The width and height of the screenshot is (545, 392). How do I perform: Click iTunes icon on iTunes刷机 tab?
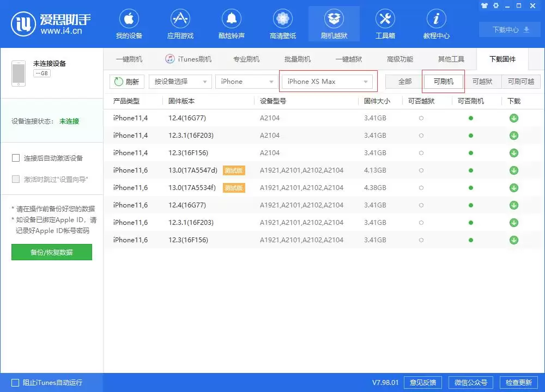[x=169, y=59]
